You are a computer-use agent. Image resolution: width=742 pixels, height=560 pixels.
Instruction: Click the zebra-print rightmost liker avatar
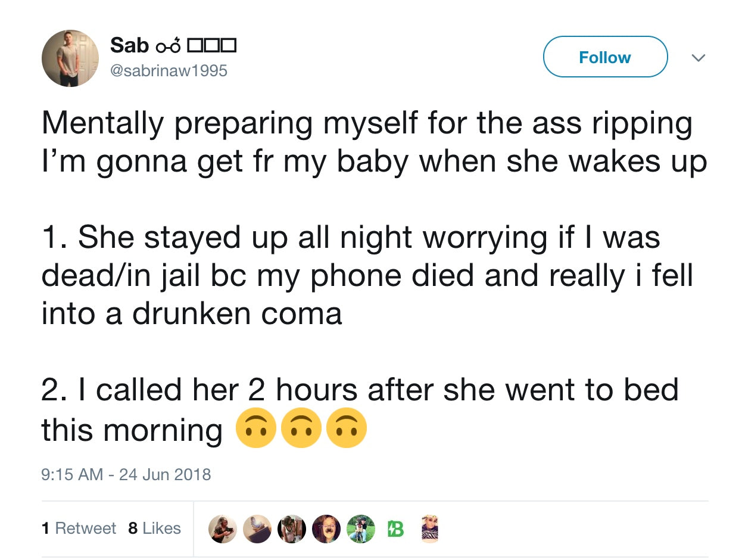click(x=430, y=528)
